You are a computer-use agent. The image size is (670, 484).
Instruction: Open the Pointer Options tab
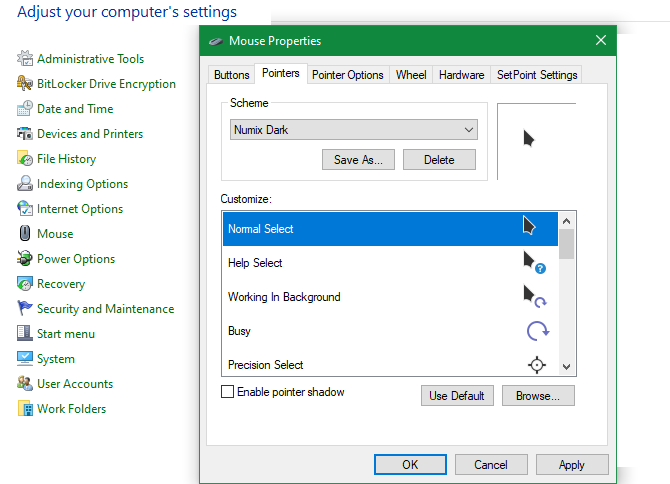coord(347,75)
